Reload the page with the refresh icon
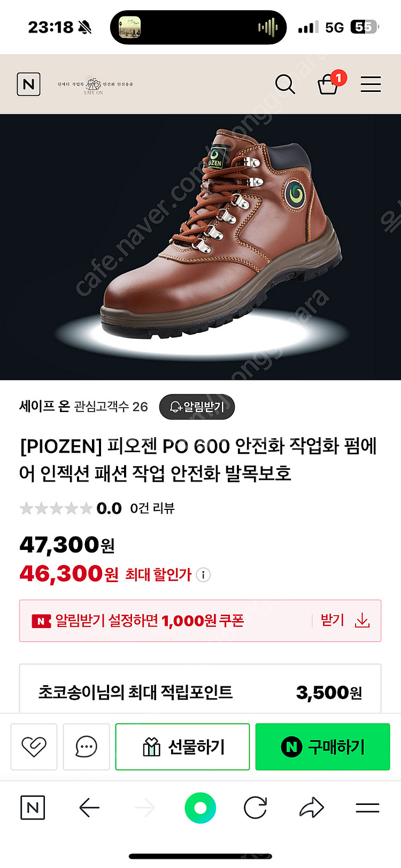This screenshot has width=401, height=868. pos(255,808)
